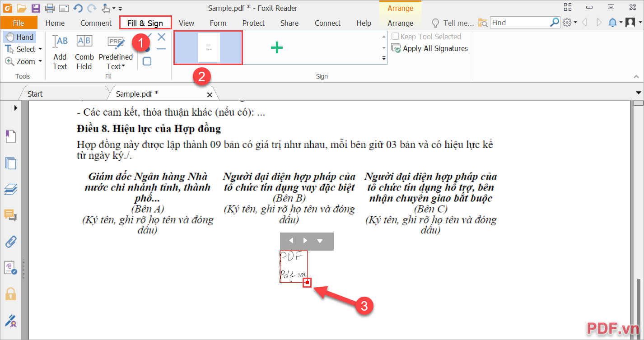This screenshot has height=340, width=644.
Task: Print the document using the printer icon
Action: pyautogui.click(x=50, y=8)
